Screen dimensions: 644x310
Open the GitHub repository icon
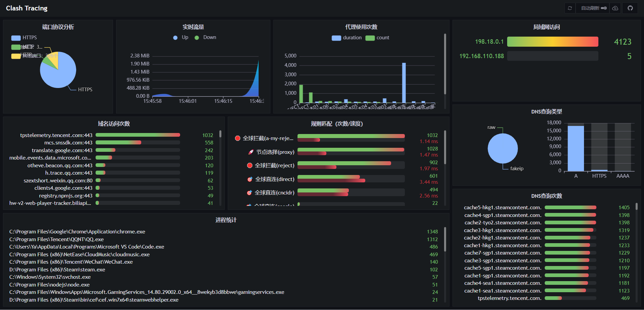630,8
